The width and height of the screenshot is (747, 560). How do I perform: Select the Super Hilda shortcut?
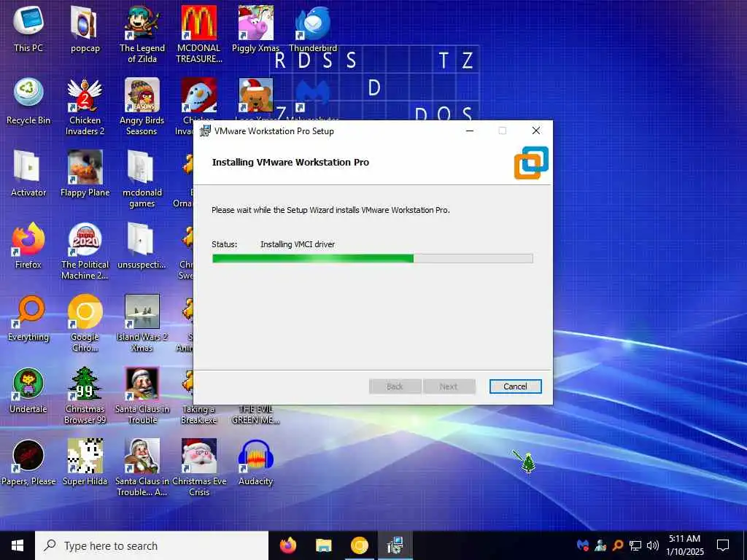pyautogui.click(x=85, y=462)
